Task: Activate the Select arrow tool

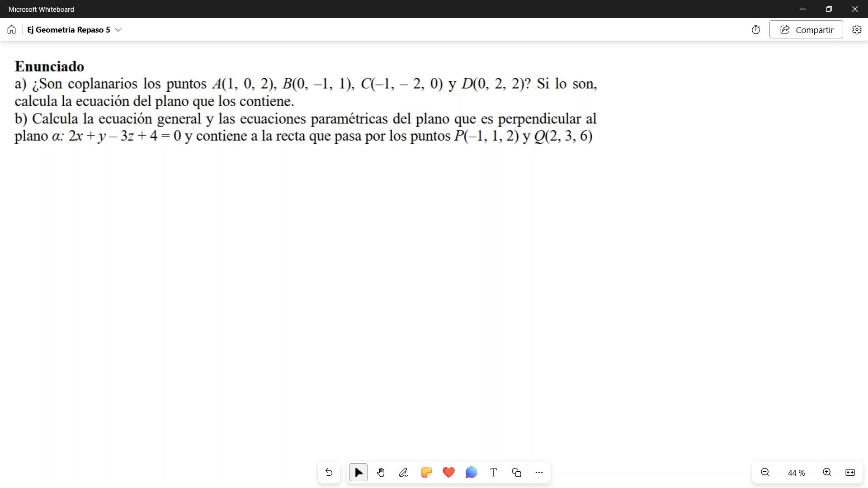Action: (x=359, y=473)
